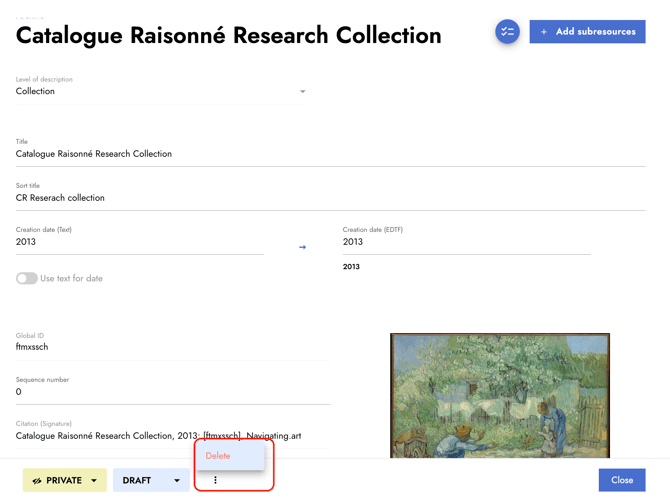Click the Creation date (EDTF) field

[467, 242]
